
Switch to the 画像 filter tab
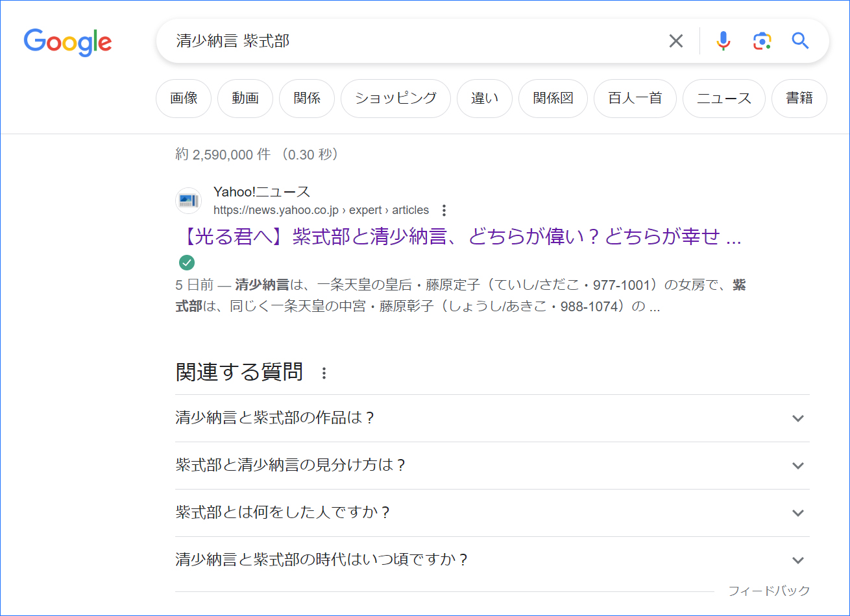coord(184,99)
